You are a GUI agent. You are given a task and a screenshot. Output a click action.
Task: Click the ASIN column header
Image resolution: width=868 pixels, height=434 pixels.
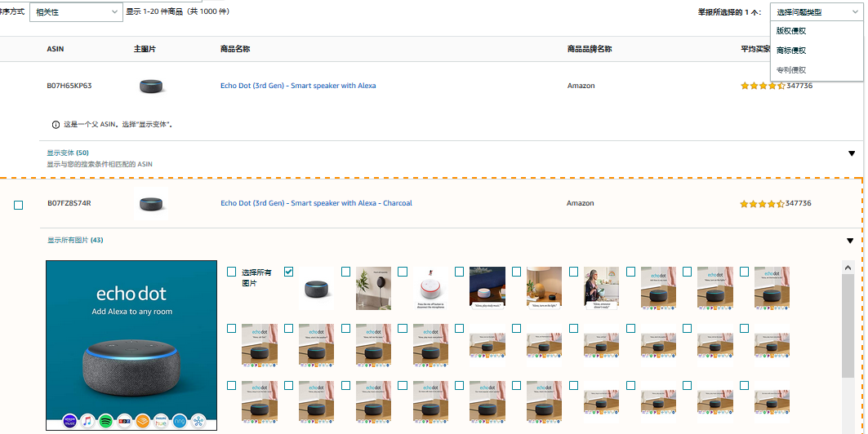(56, 49)
